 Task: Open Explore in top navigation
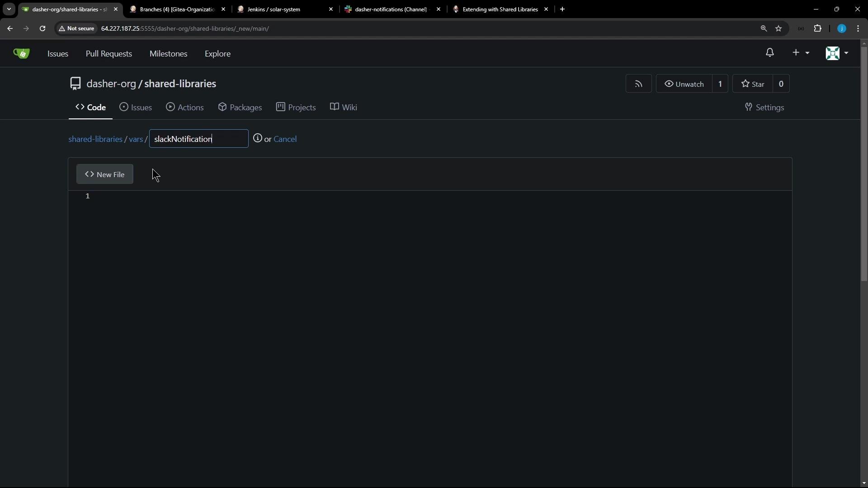point(217,53)
